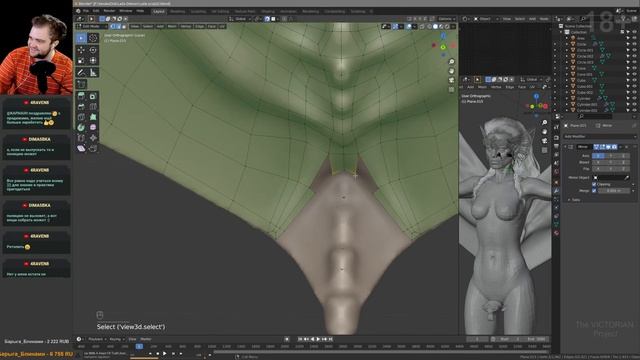Click the Merge distance value field
The image size is (640, 360).
[613, 191]
